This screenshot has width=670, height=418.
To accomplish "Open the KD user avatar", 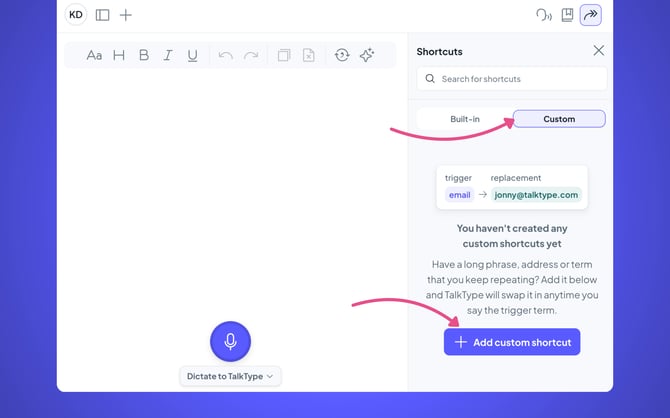I will coord(76,15).
